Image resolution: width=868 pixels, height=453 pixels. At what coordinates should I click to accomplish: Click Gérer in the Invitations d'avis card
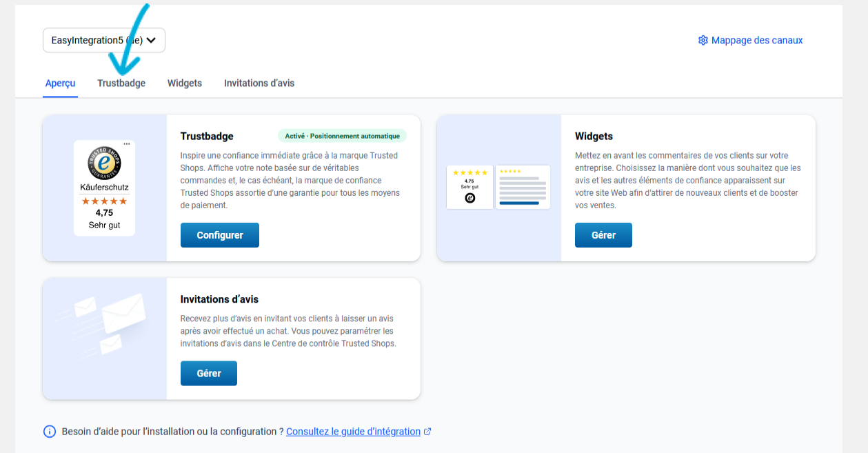point(209,374)
